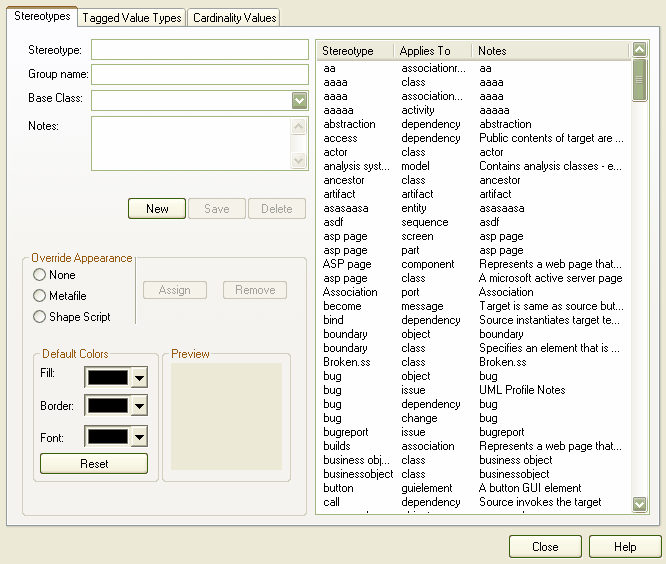666x564 pixels.
Task: Open Help for this dialog
Action: pyautogui.click(x=625, y=547)
